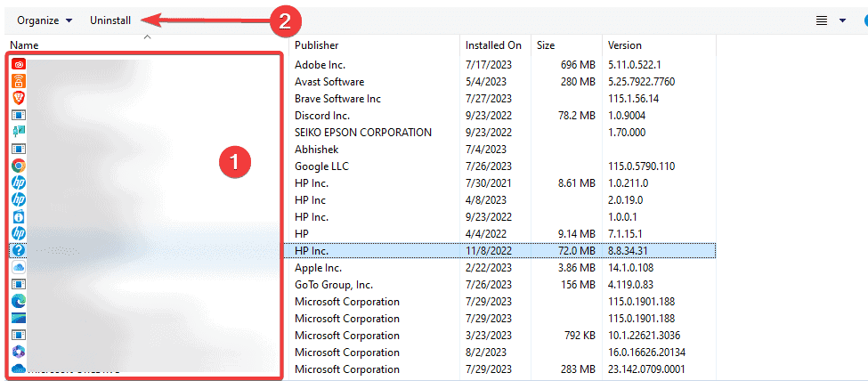Image resolution: width=868 pixels, height=381 pixels.
Task: Select Avast Software publisher cell
Action: (329, 81)
